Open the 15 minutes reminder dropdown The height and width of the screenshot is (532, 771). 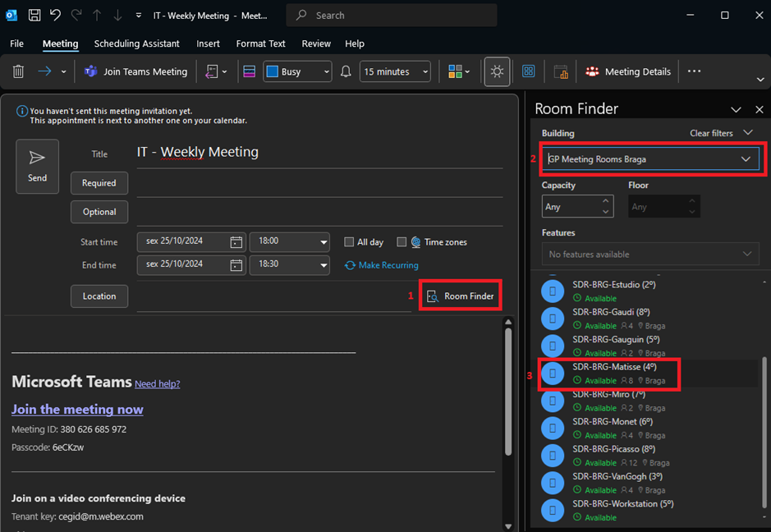(395, 71)
